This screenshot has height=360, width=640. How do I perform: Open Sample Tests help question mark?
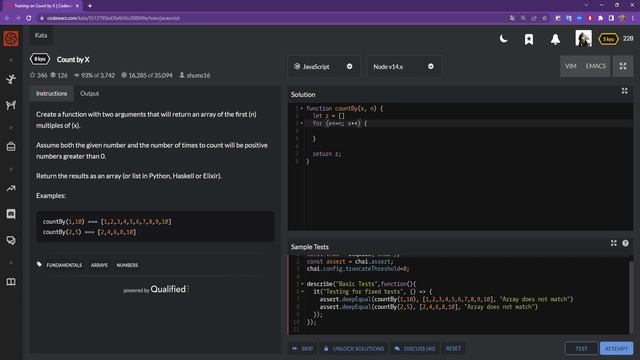point(625,243)
